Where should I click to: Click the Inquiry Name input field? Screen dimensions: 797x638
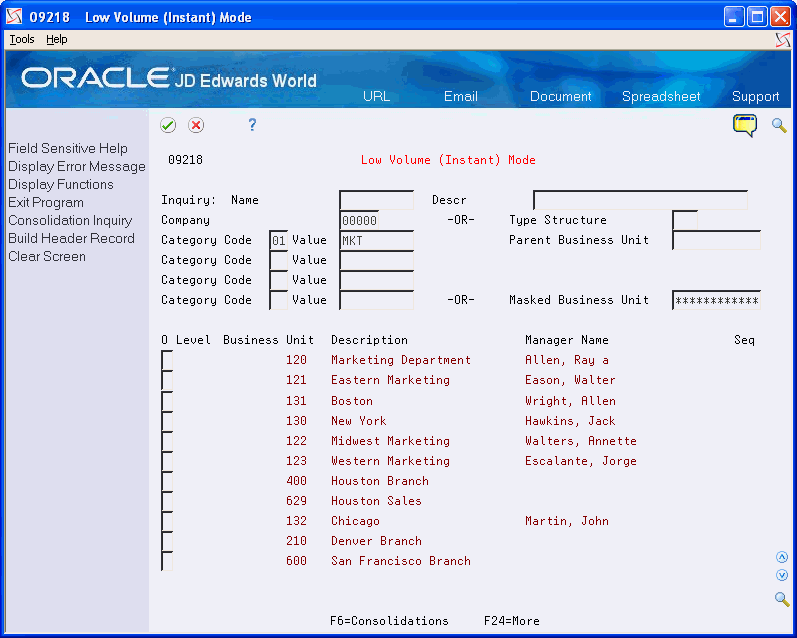tap(377, 200)
